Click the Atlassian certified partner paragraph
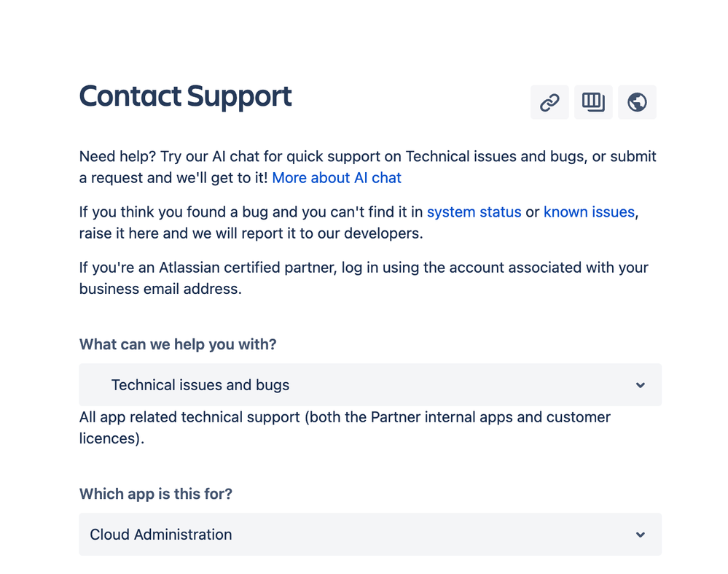The width and height of the screenshot is (728, 574). [x=363, y=268]
